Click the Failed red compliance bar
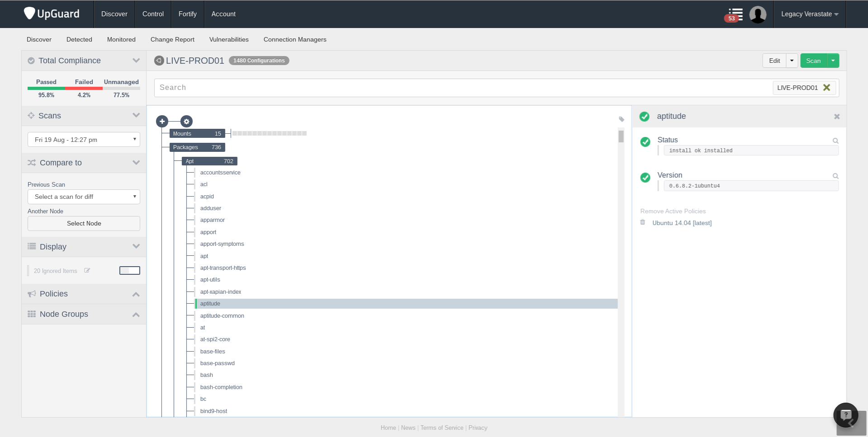 point(84,89)
